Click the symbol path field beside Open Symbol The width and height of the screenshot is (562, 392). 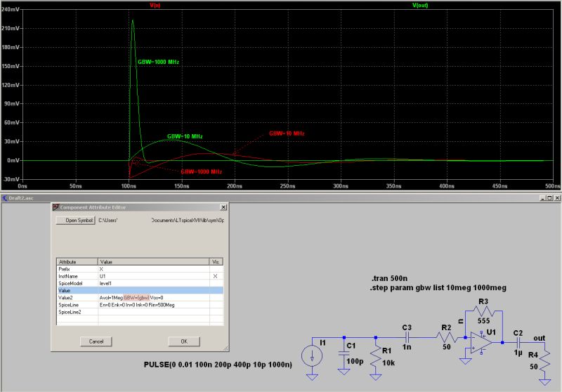coord(162,221)
